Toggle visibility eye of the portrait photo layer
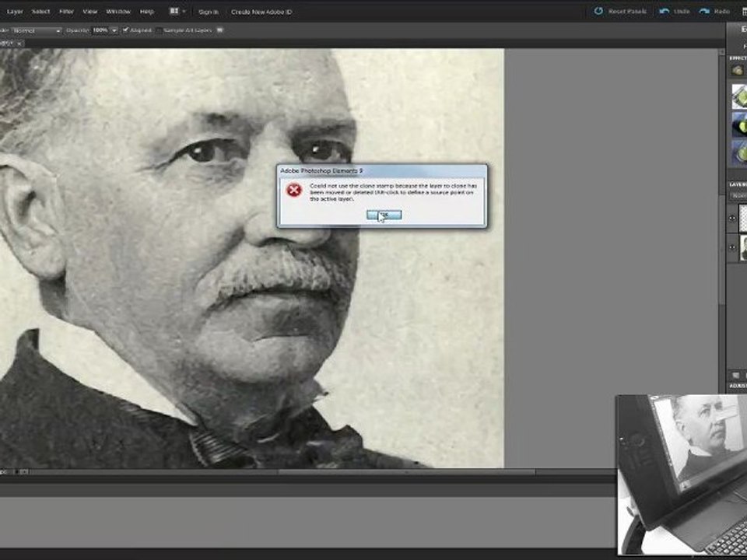 pos(733,247)
